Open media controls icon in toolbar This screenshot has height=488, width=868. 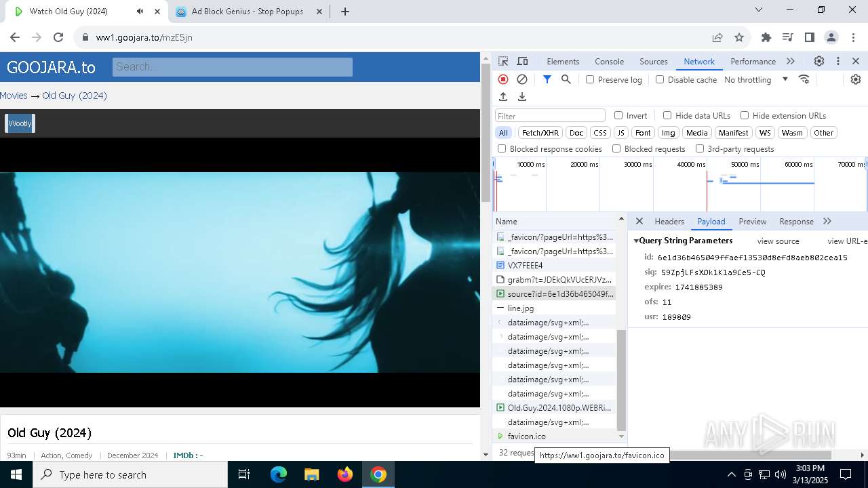(787, 37)
